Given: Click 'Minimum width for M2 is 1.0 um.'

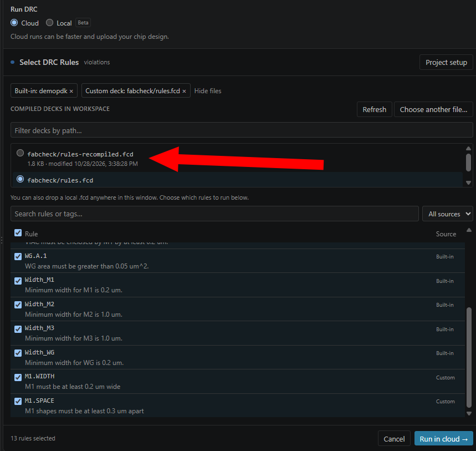Looking at the screenshot, I should 74,315.
